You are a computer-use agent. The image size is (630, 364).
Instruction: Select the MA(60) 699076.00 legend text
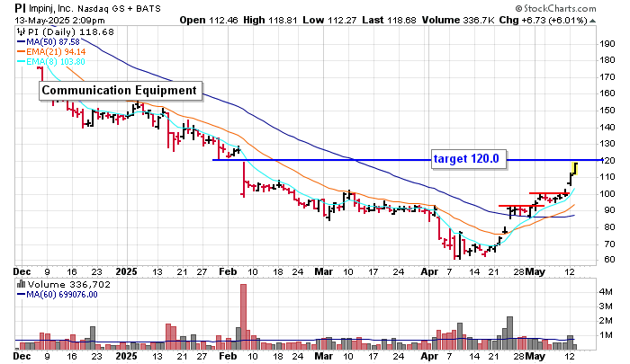point(62,295)
